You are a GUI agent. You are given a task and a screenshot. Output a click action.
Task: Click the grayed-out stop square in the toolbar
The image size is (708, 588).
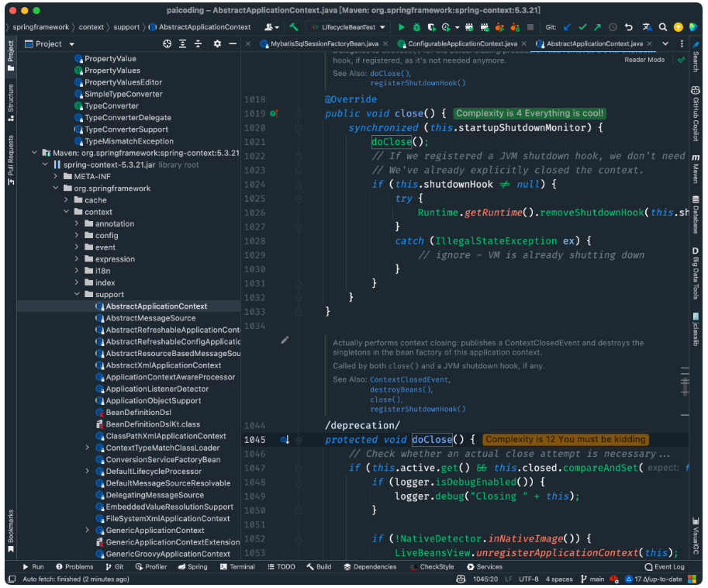pyautogui.click(x=530, y=27)
